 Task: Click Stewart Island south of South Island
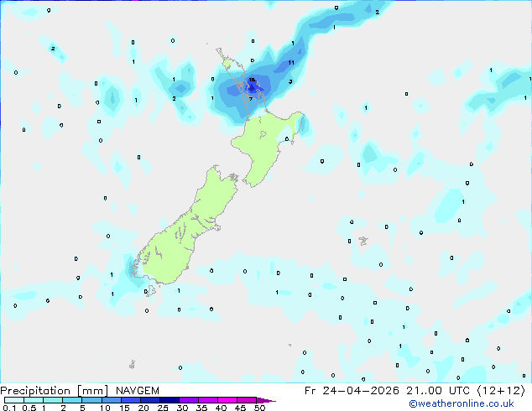pos(151,291)
